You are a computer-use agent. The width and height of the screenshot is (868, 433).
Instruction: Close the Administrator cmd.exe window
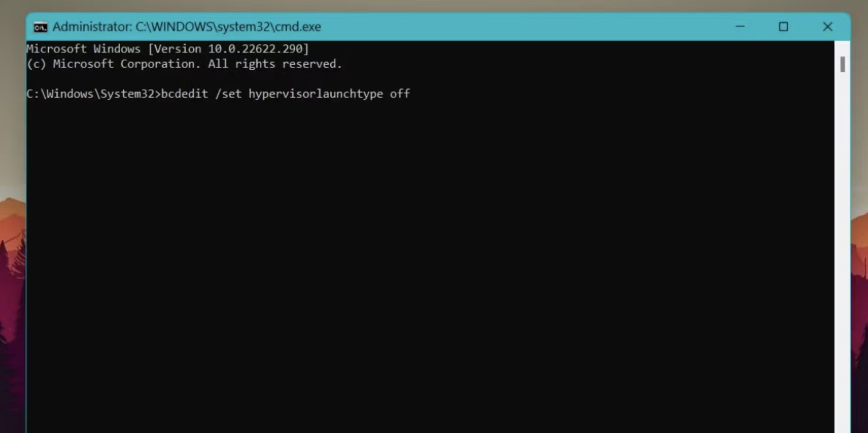(x=827, y=27)
